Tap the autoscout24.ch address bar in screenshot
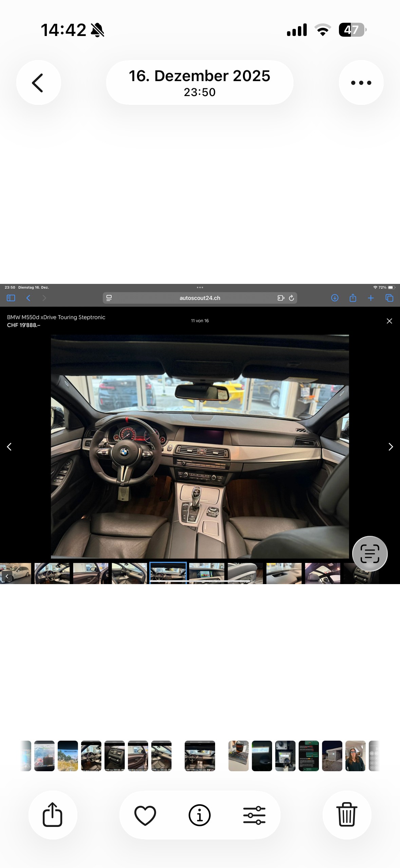The image size is (400, 868). pos(200,298)
